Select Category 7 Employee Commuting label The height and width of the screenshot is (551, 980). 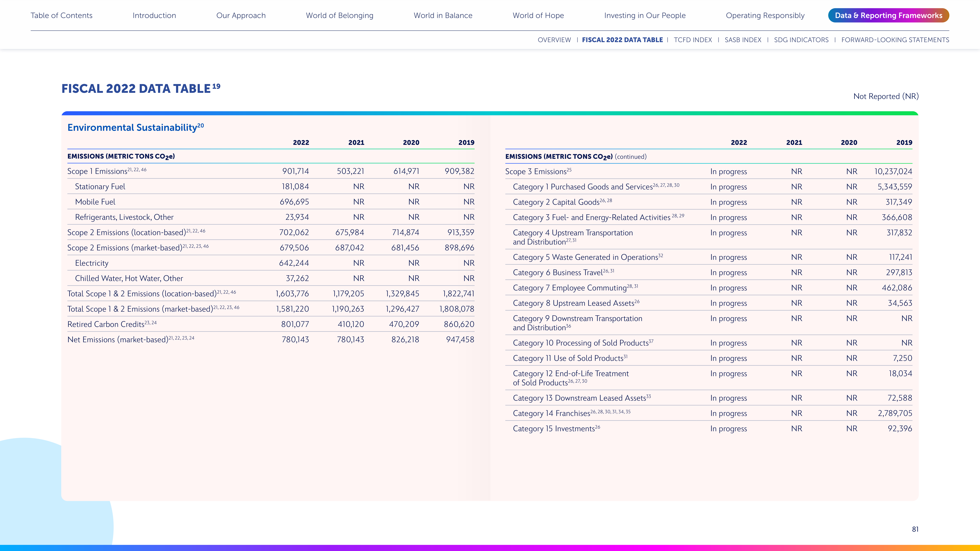click(x=576, y=288)
